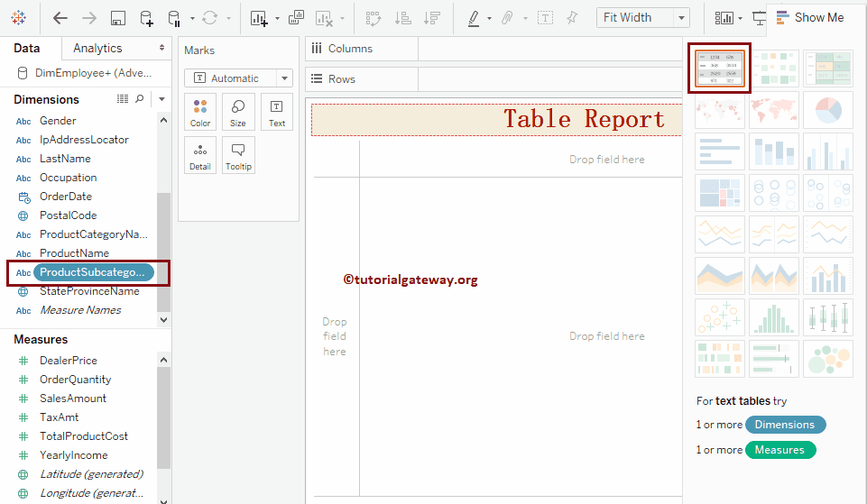Click the Tooltip marks card

(238, 156)
